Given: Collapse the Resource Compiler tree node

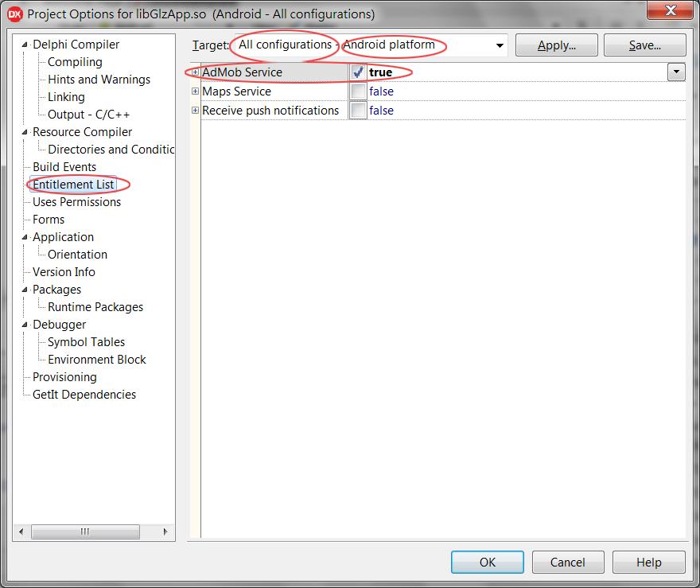Looking at the screenshot, I should click(x=25, y=132).
